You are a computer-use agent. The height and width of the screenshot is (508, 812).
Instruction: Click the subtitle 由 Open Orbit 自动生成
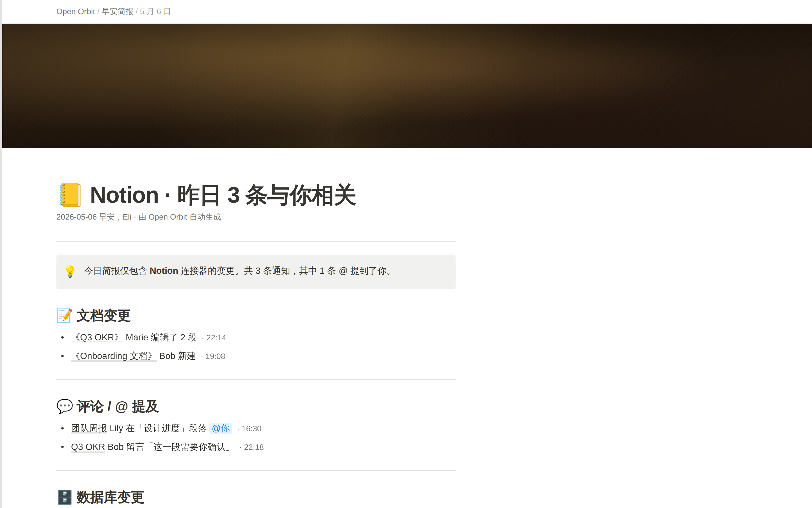point(180,217)
